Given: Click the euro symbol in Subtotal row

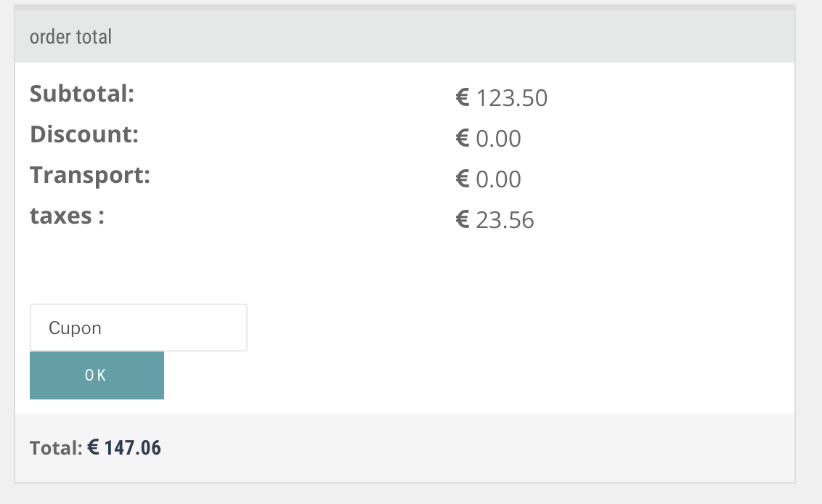Looking at the screenshot, I should (x=463, y=98).
